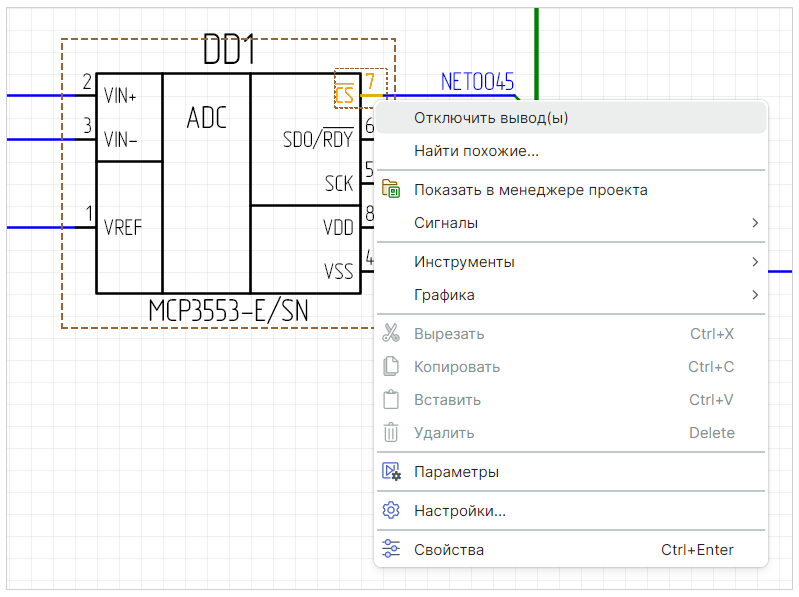Screen dimensions: 799x597
Task: Click the project manager folder icon
Action: tap(391, 189)
